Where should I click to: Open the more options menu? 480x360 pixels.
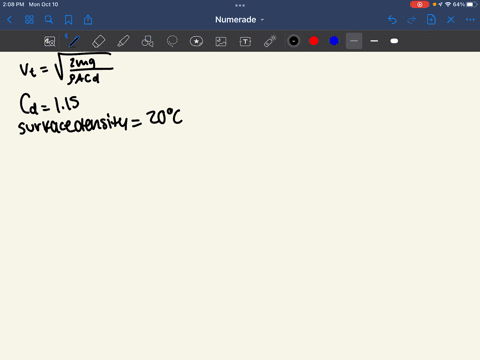pyautogui.click(x=470, y=20)
